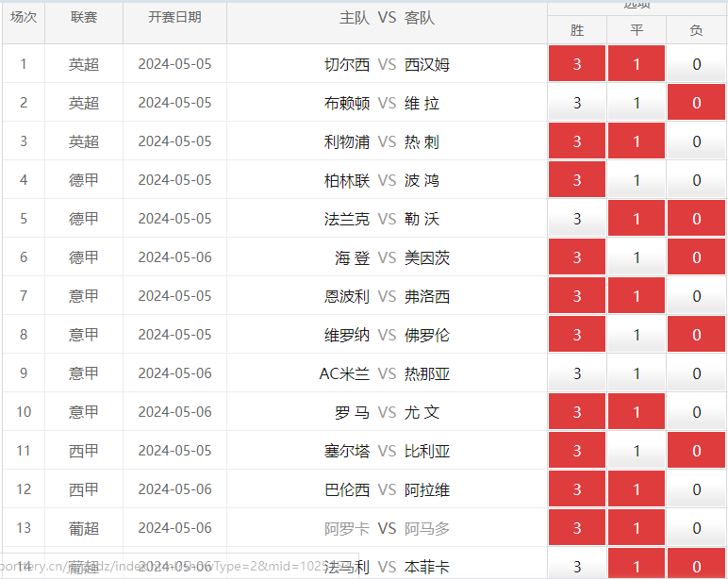Toggle win option 3 for 利物浦 VS 热刺

tap(576, 141)
